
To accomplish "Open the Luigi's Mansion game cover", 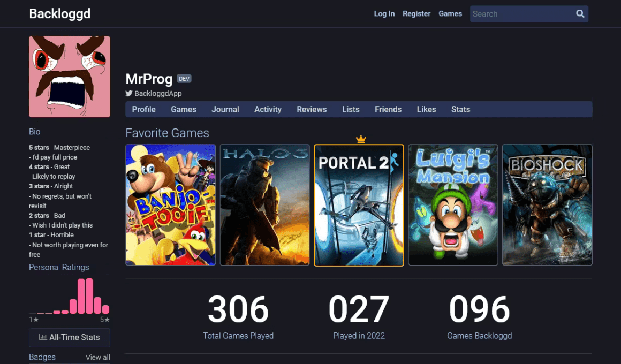I will [x=453, y=205].
